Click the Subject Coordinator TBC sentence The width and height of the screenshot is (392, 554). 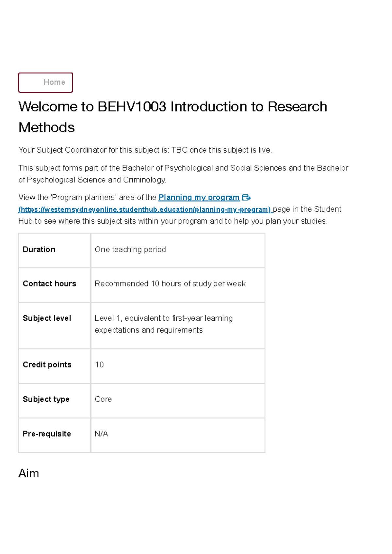(x=145, y=150)
